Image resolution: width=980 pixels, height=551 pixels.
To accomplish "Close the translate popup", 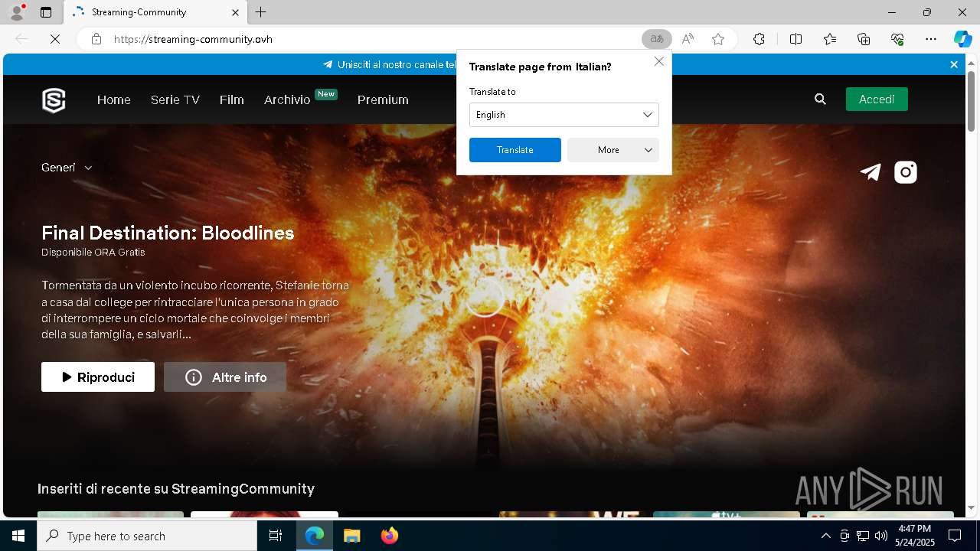I will click(x=658, y=61).
